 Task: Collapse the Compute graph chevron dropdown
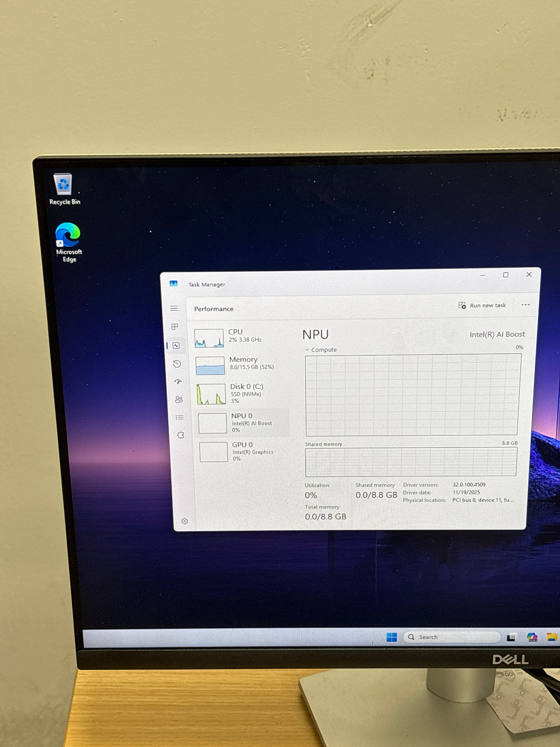[x=307, y=350]
